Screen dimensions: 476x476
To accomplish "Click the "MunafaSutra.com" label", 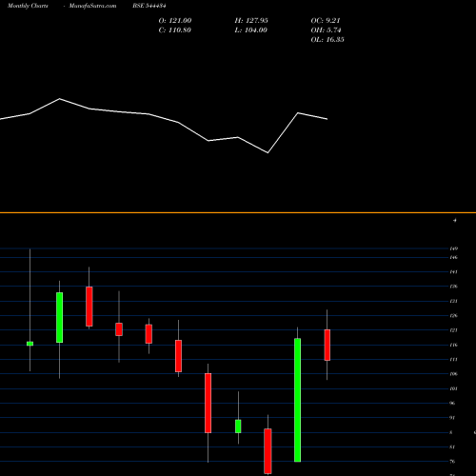I will point(92,6).
